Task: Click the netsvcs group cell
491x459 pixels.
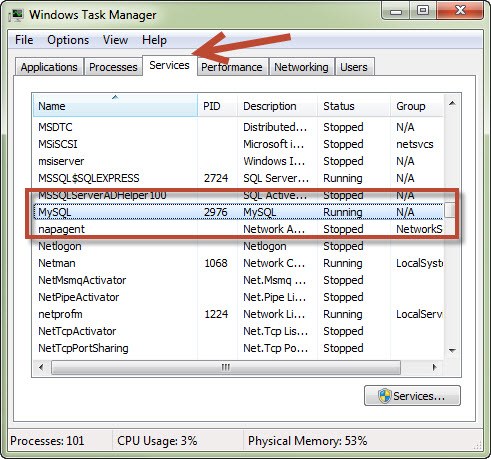Action: pos(415,144)
